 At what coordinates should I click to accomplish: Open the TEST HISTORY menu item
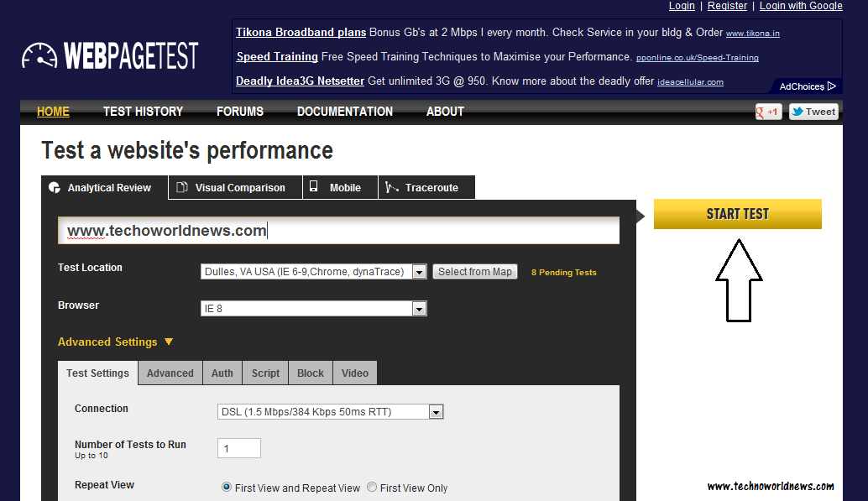(143, 111)
